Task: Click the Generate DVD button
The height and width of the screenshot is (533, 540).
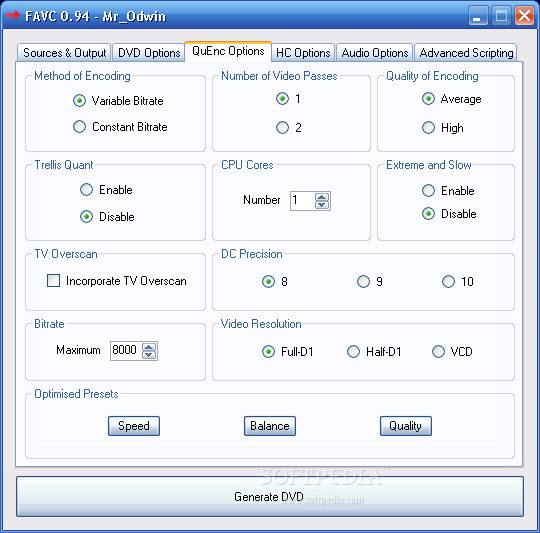Action: point(270,497)
